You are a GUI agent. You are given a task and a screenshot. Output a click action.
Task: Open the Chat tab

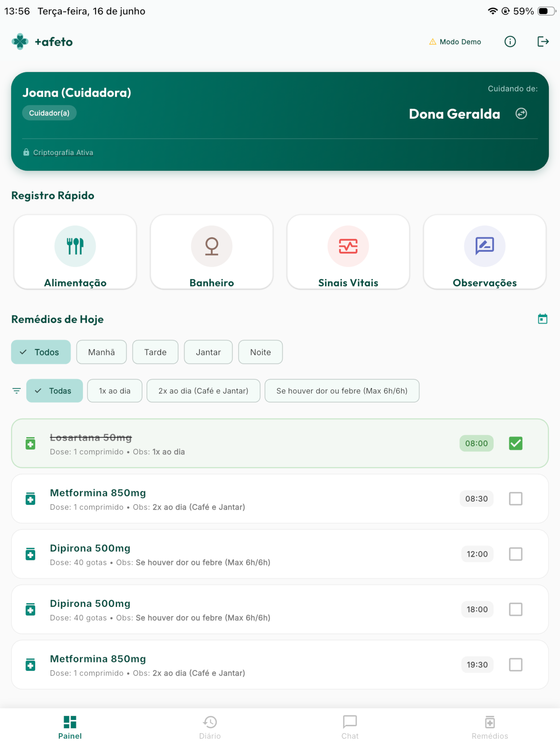tap(350, 727)
